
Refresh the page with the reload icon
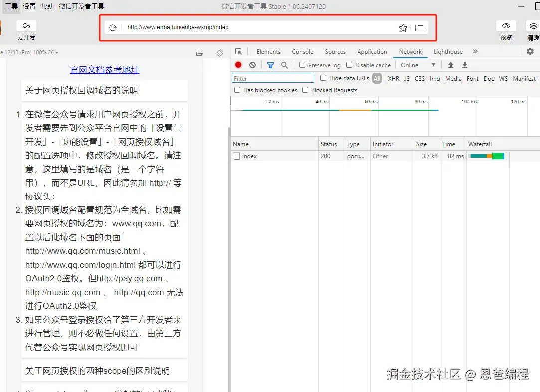(x=113, y=28)
